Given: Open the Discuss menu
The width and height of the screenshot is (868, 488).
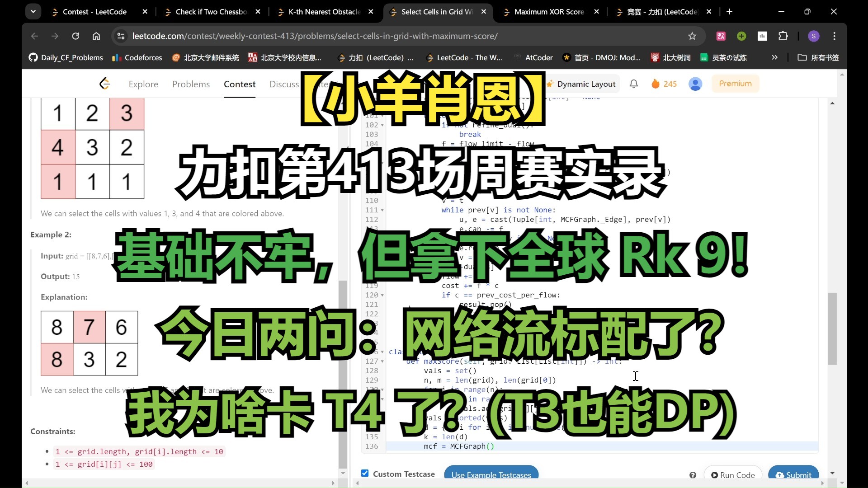Looking at the screenshot, I should click(x=284, y=84).
